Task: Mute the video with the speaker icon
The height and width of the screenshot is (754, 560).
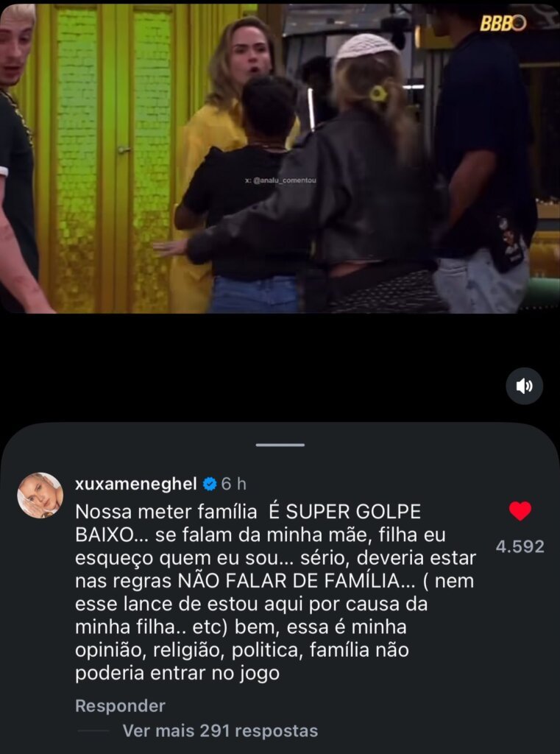Action: (x=525, y=386)
